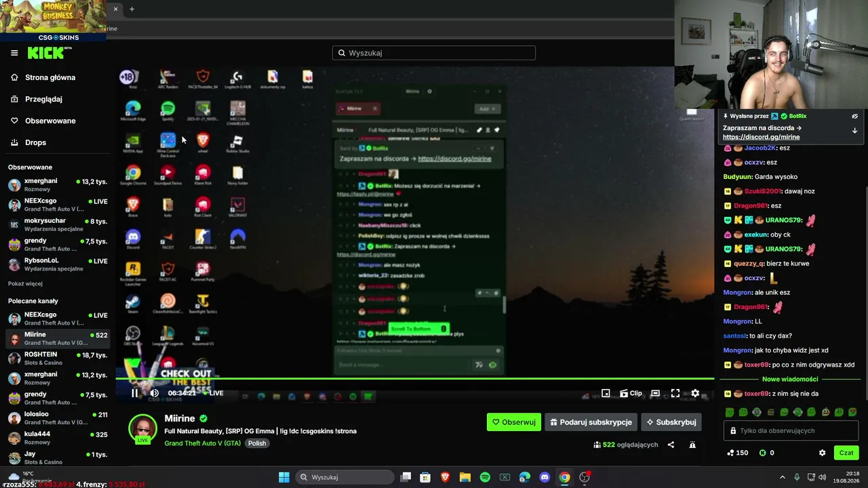The height and width of the screenshot is (488, 868).
Task: Open mokrysuchar channel
Action: 58,224
